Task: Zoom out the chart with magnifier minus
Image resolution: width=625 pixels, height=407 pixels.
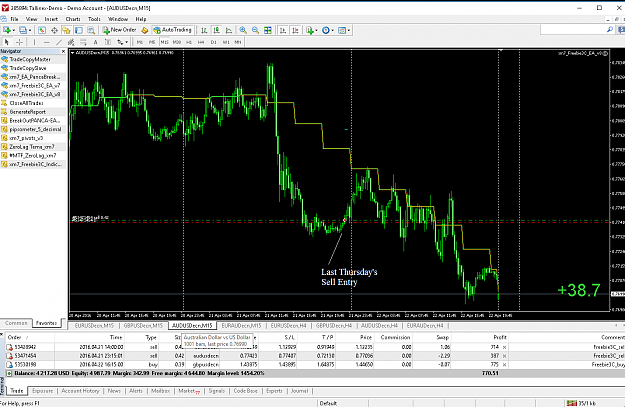Action: click(x=255, y=30)
